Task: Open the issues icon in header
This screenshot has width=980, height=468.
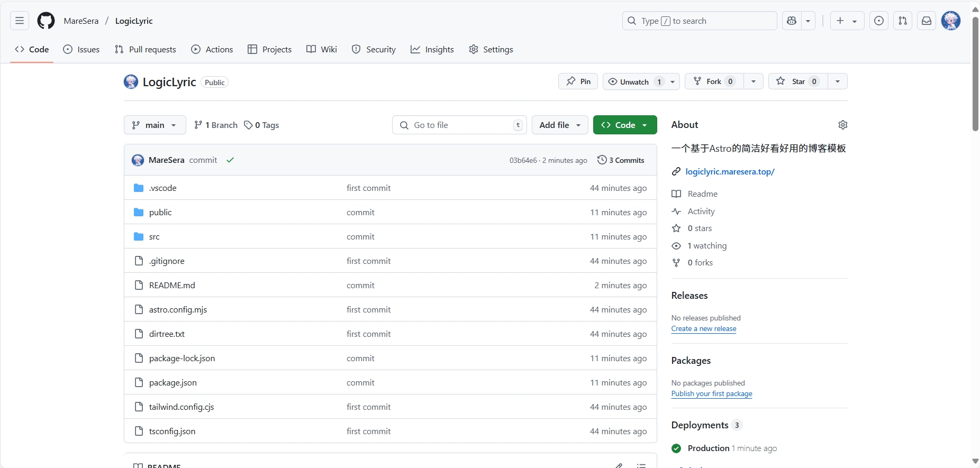Action: [879, 21]
